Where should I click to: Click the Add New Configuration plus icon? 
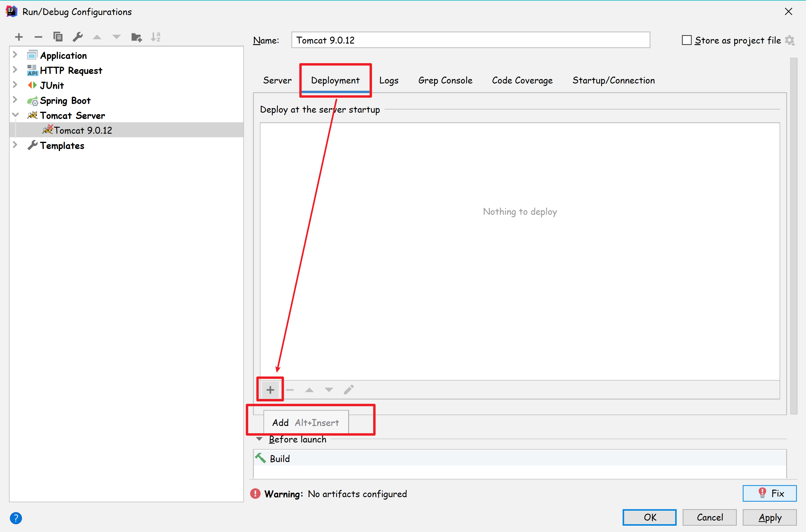tap(19, 37)
